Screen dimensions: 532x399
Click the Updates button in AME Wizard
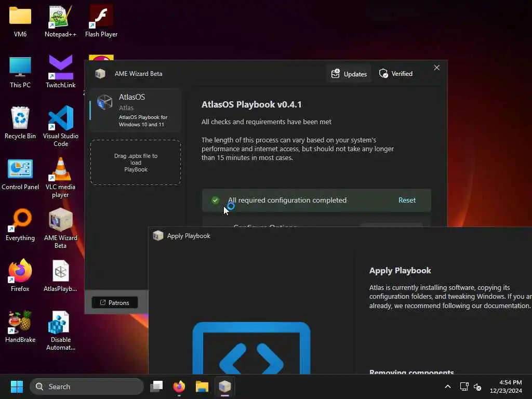tap(349, 74)
